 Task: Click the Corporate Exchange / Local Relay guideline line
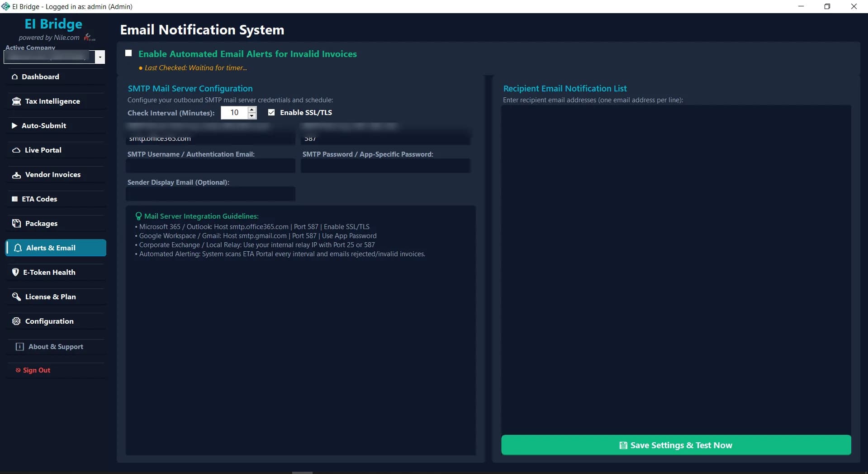point(255,245)
